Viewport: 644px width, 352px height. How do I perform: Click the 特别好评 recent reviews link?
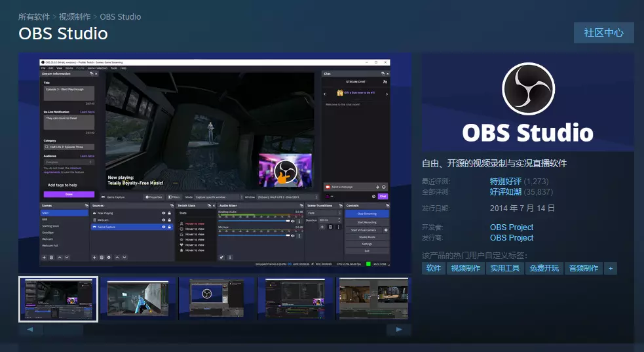coord(506,181)
